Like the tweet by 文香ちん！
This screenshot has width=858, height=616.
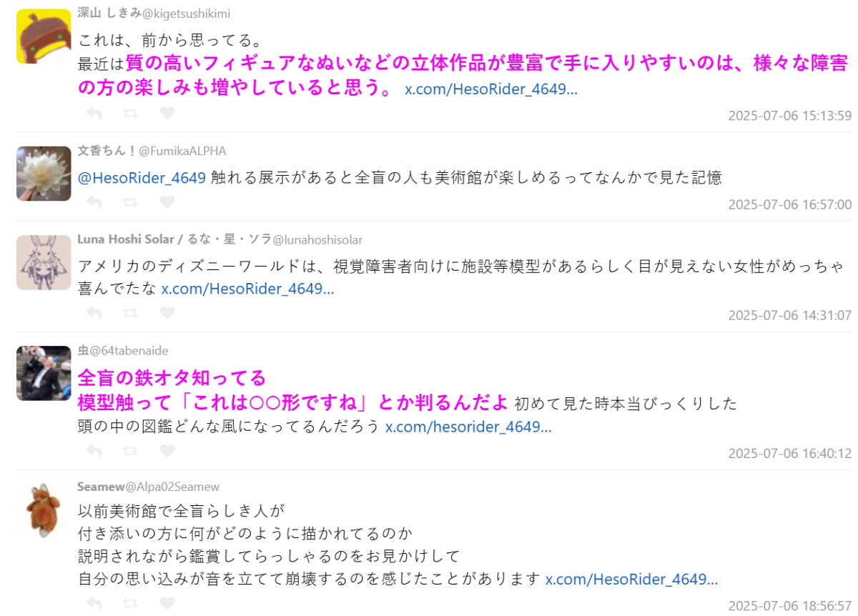pyautogui.click(x=167, y=202)
